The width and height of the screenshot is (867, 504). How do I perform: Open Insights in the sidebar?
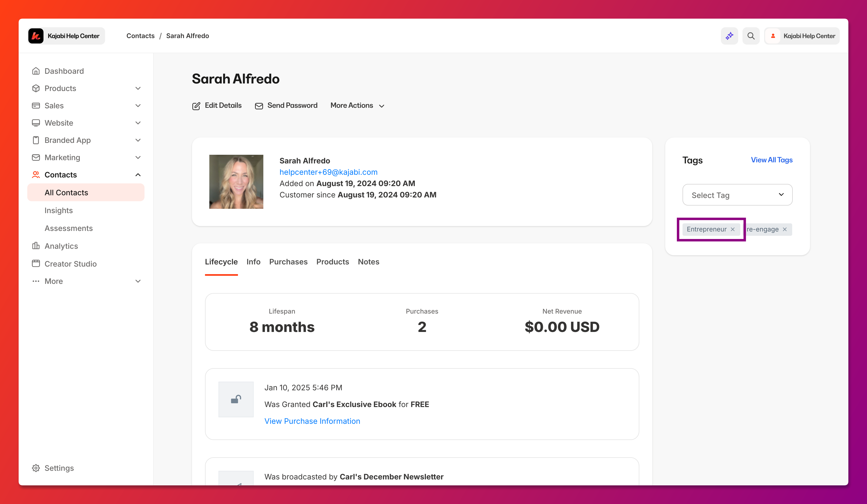(x=59, y=210)
